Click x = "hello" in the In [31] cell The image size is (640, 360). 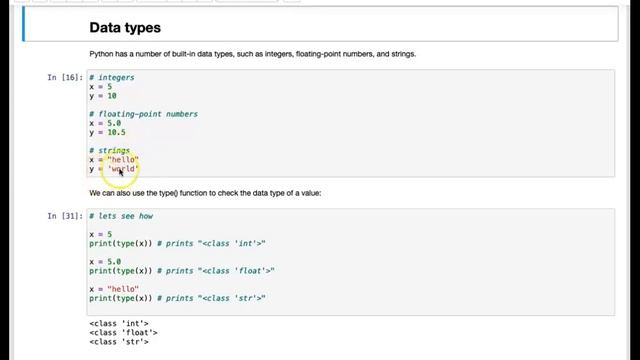(x=114, y=289)
